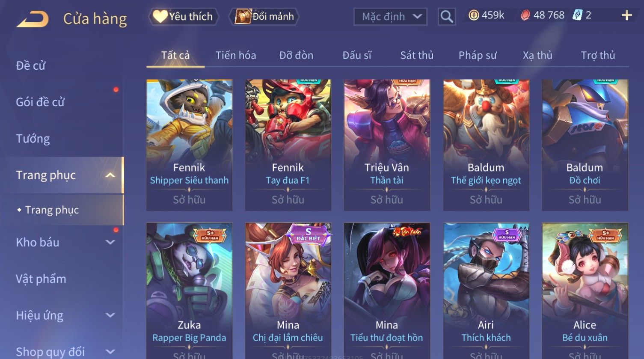Image resolution: width=644 pixels, height=359 pixels.
Task: Open Vật phẩm in the sidebar
Action: [x=41, y=279]
